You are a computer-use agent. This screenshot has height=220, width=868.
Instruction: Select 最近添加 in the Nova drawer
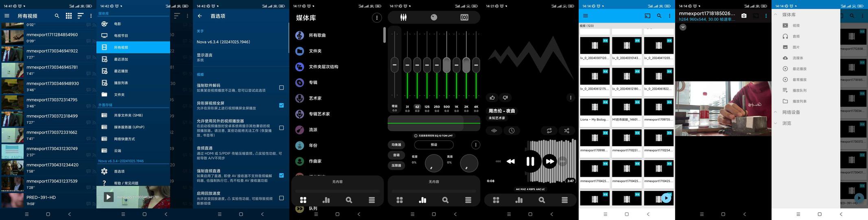[133, 59]
